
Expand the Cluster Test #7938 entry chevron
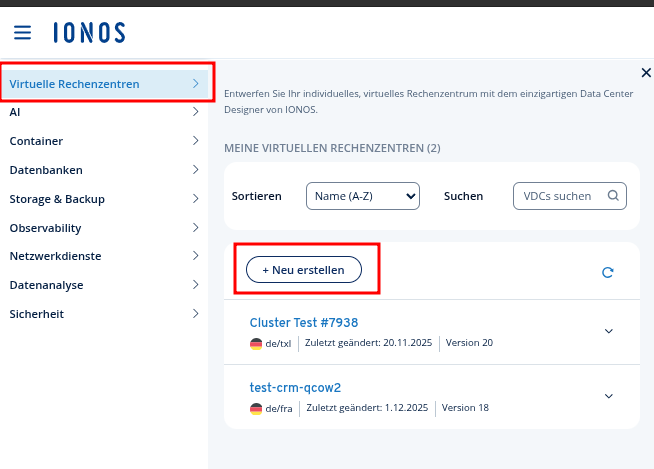(609, 331)
